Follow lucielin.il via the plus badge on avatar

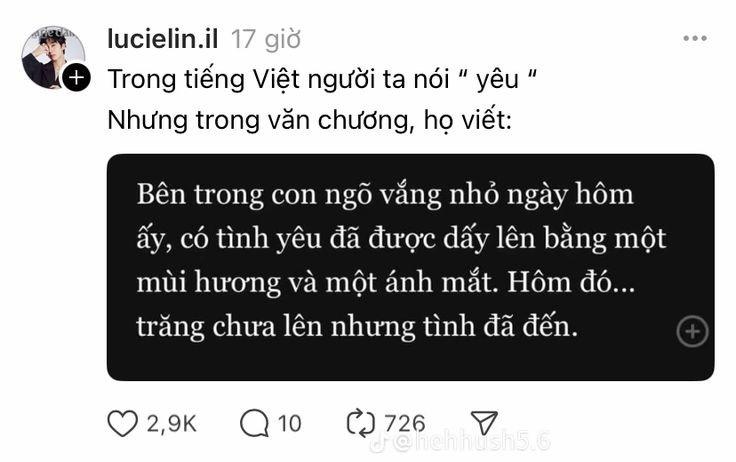pos(77,77)
